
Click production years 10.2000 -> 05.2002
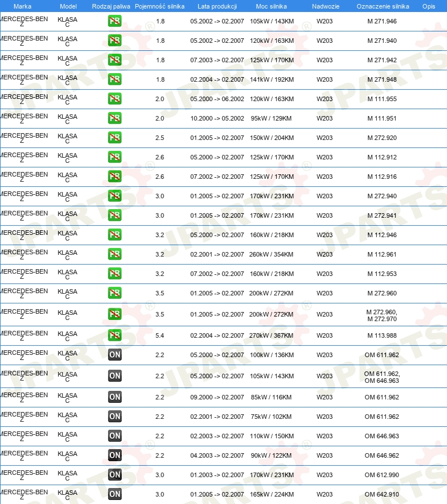(217, 118)
